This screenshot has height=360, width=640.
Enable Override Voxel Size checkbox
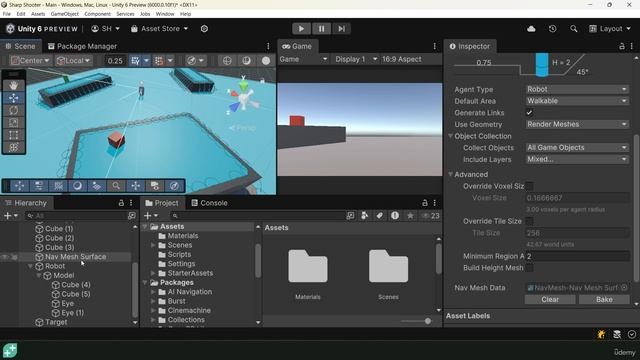(x=529, y=186)
